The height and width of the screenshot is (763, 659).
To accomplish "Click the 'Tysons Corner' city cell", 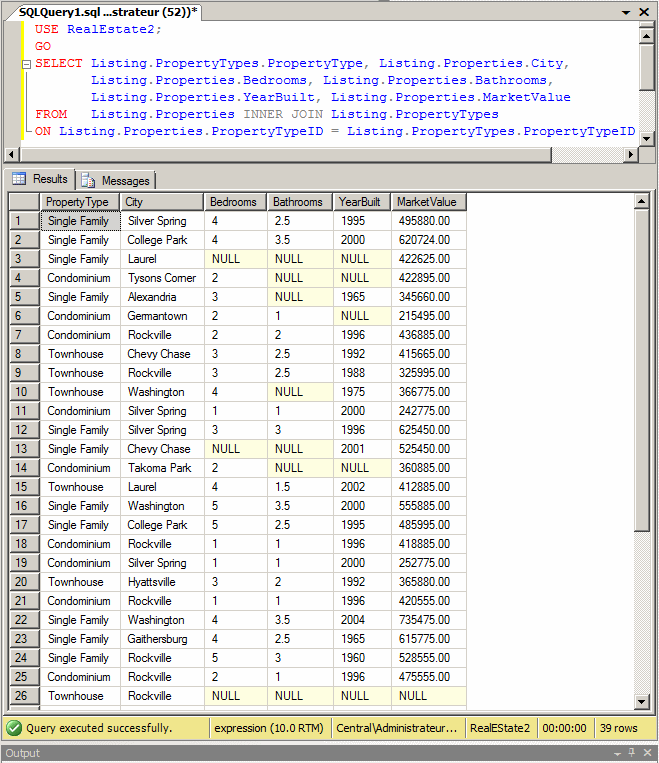I will click(x=162, y=278).
